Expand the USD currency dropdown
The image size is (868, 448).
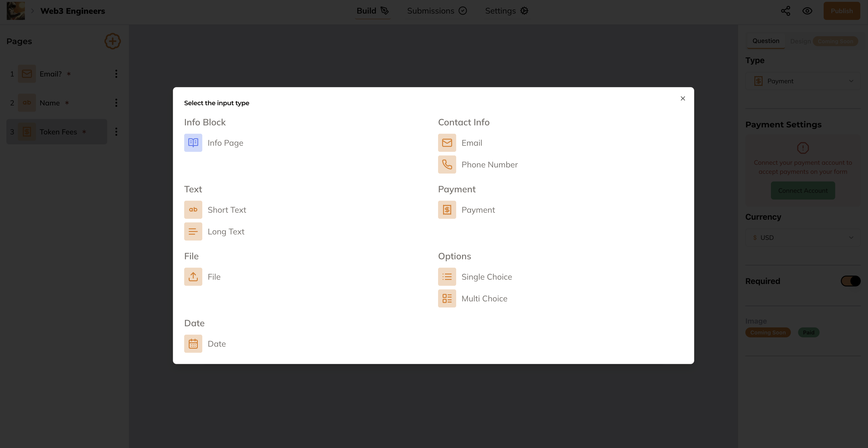803,238
